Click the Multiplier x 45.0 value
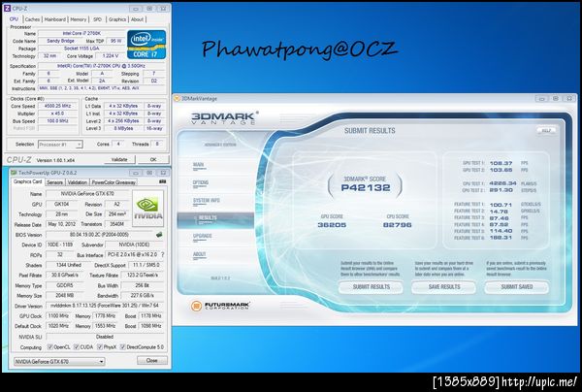 (57, 114)
